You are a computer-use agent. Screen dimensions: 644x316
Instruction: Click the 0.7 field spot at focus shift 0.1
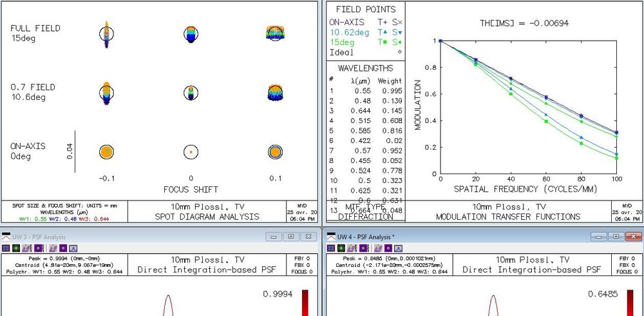(275, 93)
